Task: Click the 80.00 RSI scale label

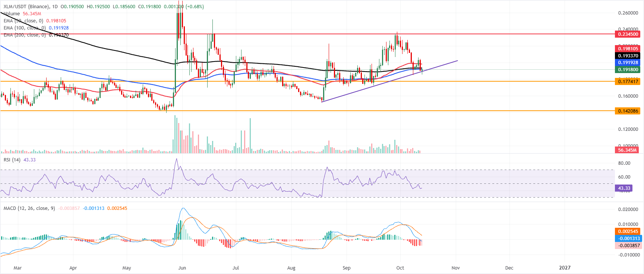Action: [624, 163]
